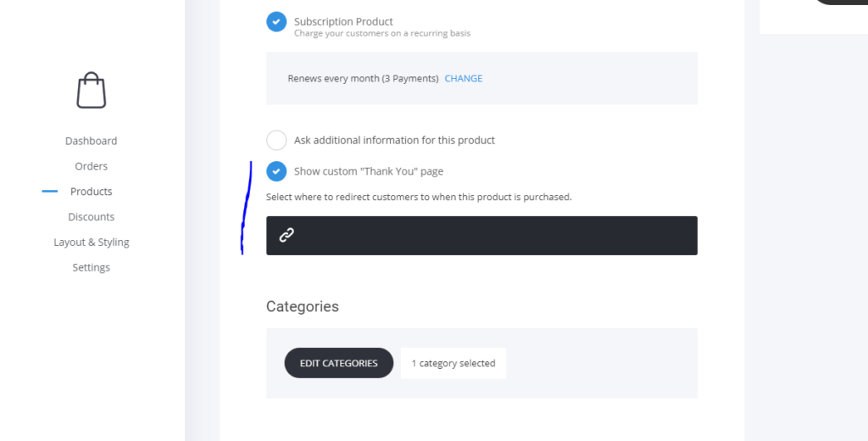Click the shopping bag logo icon

(92, 90)
